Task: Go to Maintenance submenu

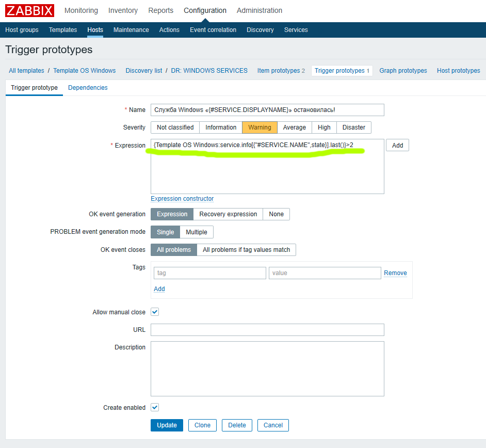Action: click(x=131, y=30)
